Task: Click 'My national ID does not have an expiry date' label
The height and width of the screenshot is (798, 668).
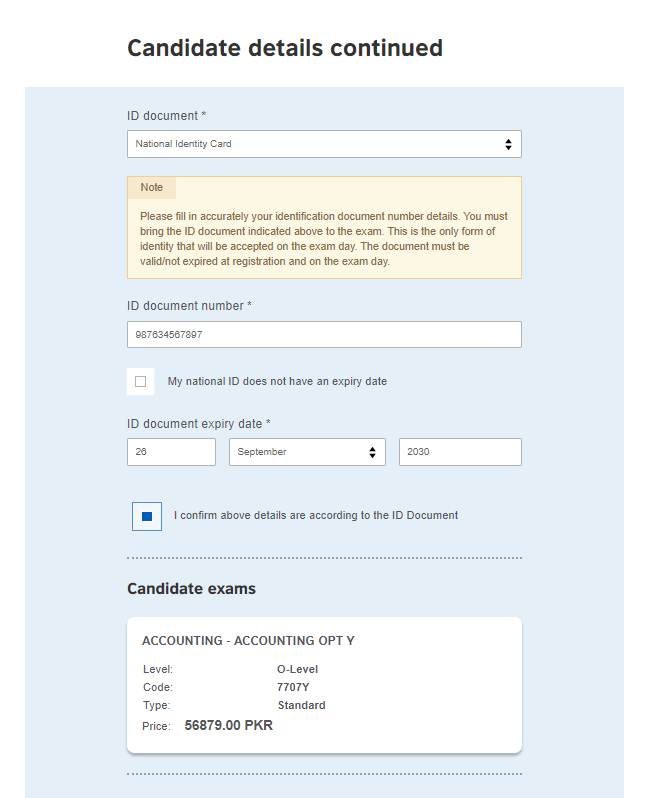Action: pos(277,381)
